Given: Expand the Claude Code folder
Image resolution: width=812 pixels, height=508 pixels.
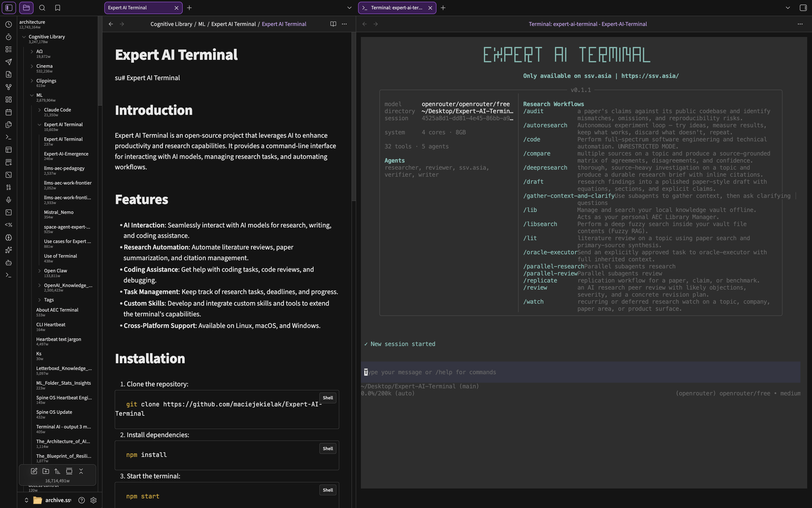Looking at the screenshot, I should click(x=39, y=110).
